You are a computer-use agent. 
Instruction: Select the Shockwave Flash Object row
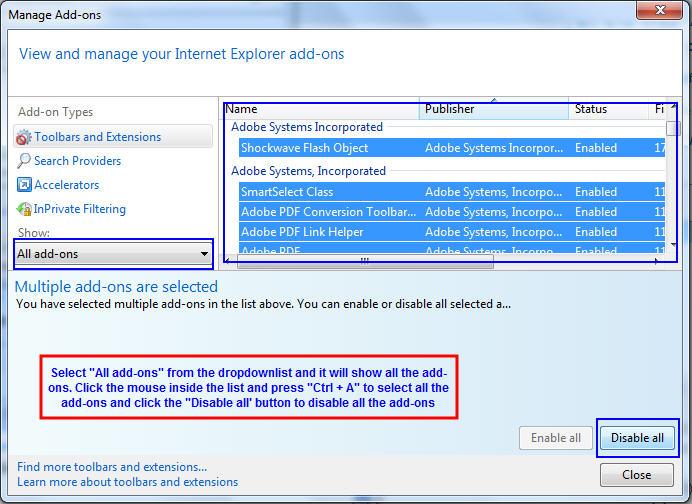tap(452, 148)
